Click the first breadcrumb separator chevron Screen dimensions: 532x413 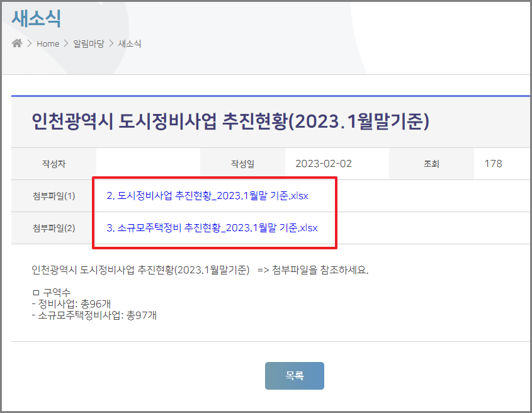point(31,44)
